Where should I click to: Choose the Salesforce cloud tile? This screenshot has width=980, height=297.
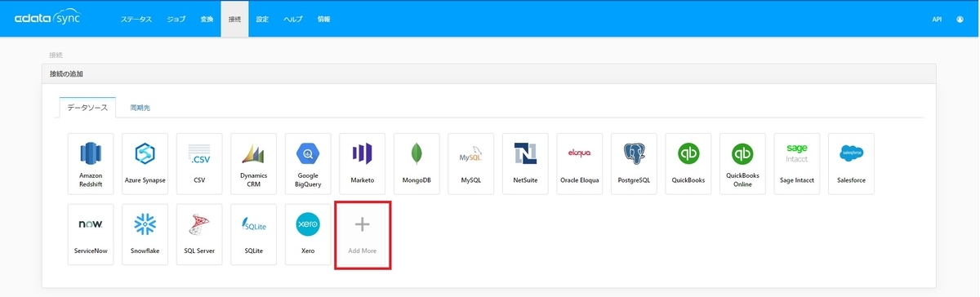851,164
